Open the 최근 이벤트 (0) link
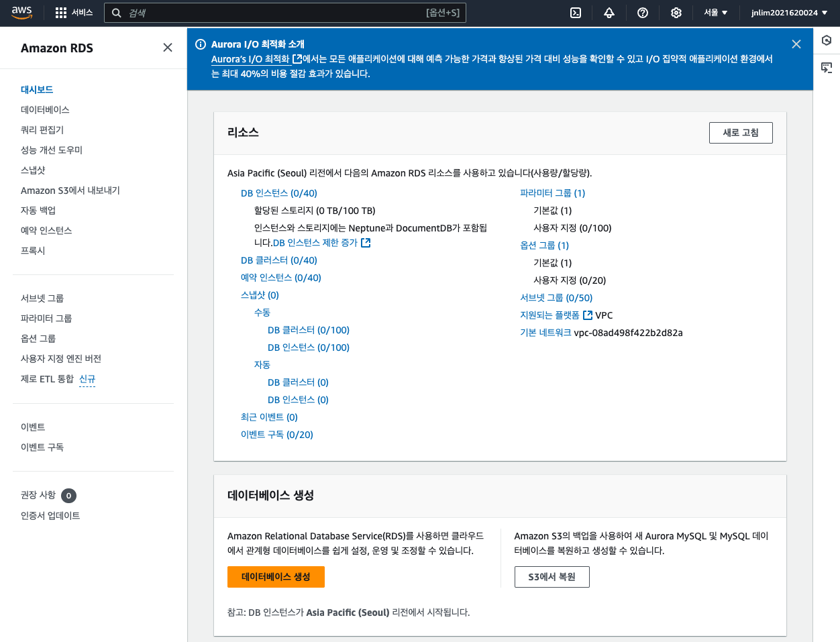Image resolution: width=840 pixels, height=642 pixels. coord(269,417)
